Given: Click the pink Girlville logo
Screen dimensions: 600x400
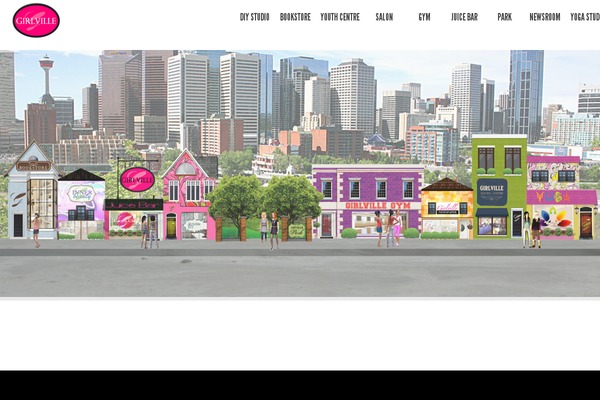Looking at the screenshot, I should (36, 20).
